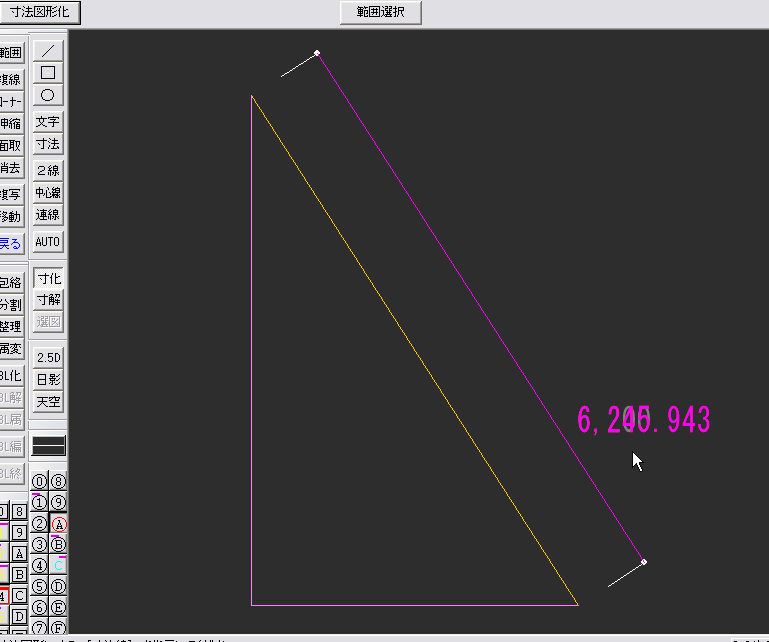Toggle the cyan layer C button
The height and width of the screenshot is (642, 769).
(x=58, y=565)
